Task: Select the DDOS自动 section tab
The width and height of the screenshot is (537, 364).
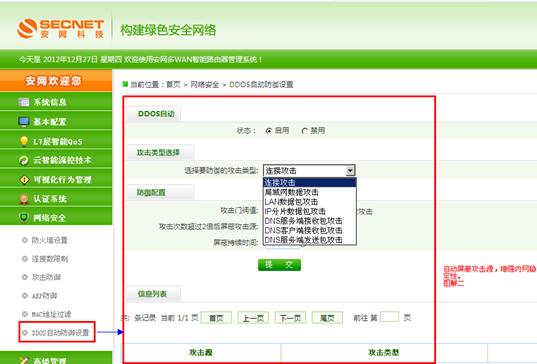Action: click(154, 114)
